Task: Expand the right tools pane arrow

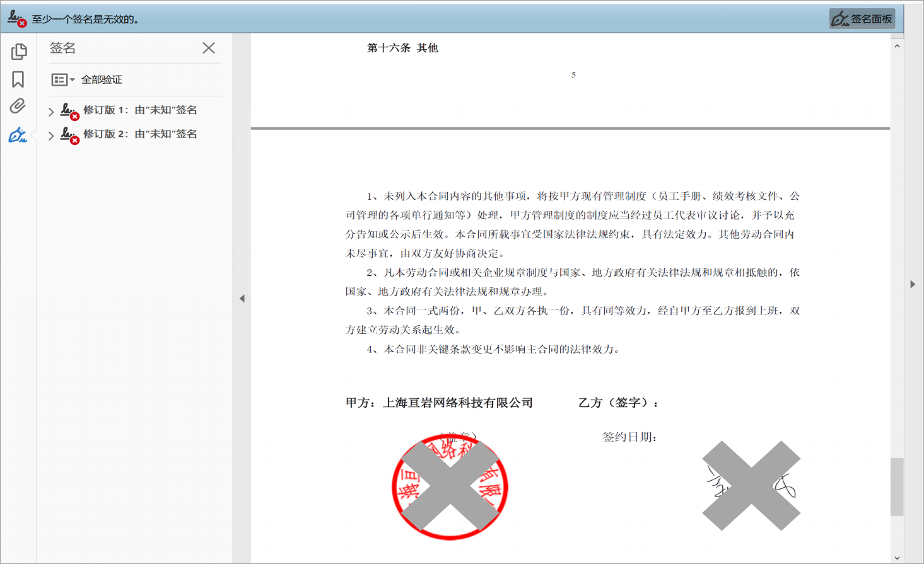Action: (913, 284)
